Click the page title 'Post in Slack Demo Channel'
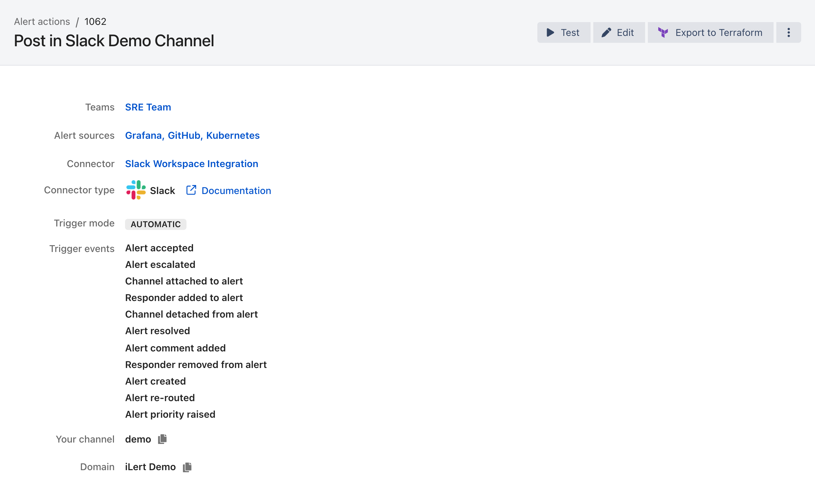 click(114, 41)
